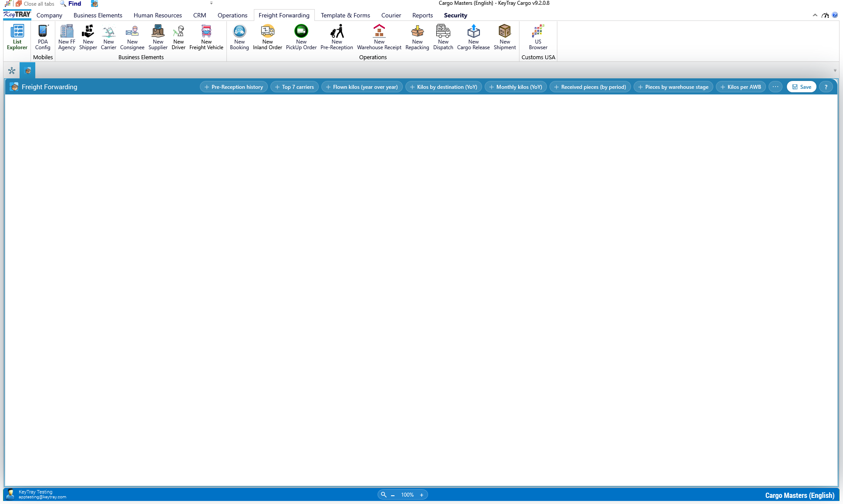The width and height of the screenshot is (843, 504).
Task: Start a New Repacking
Action: click(417, 37)
